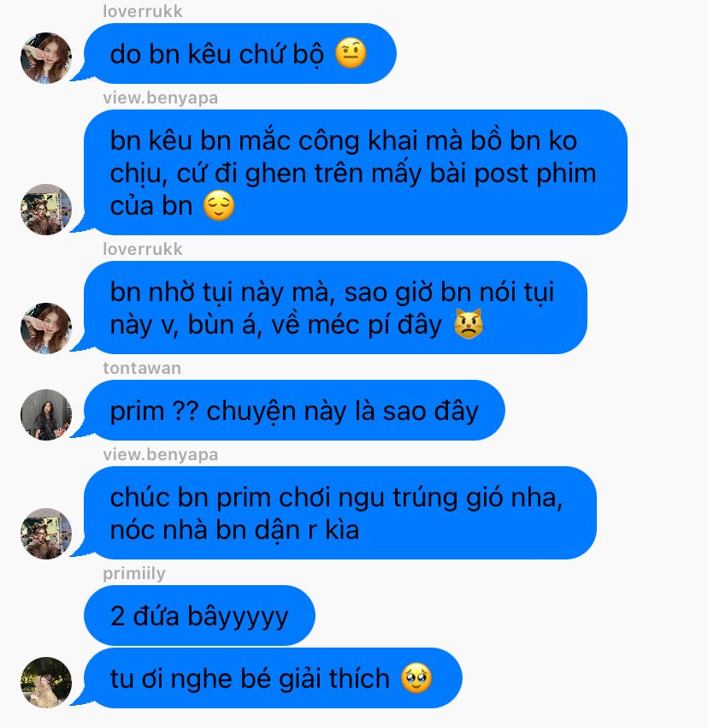Open tontawan's profile picture

[x=46, y=415]
